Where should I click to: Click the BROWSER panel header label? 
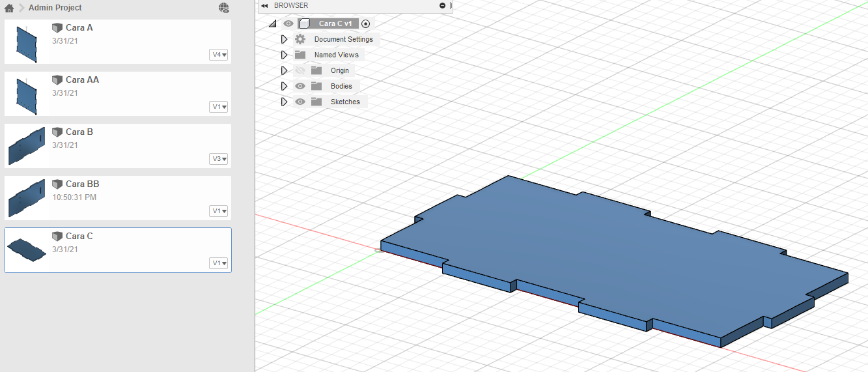pyautogui.click(x=291, y=5)
